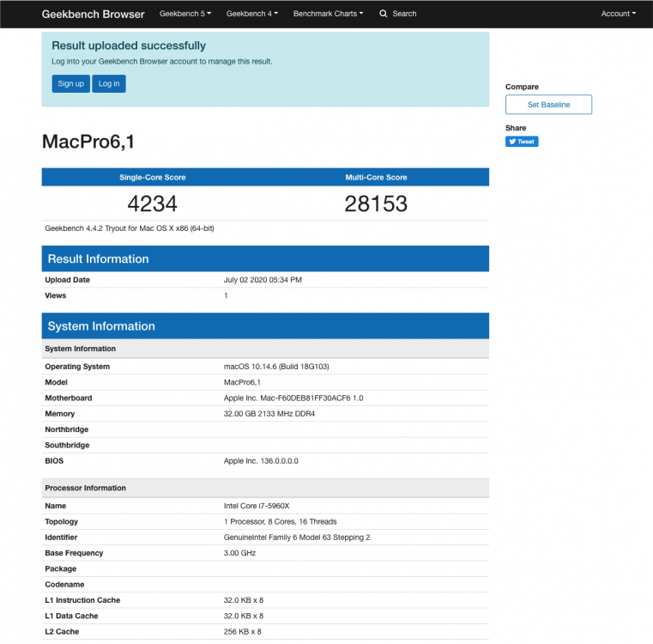Screen dimensions: 653x644
Task: Click the L1 Instruction Cache row label
Action: click(x=82, y=600)
